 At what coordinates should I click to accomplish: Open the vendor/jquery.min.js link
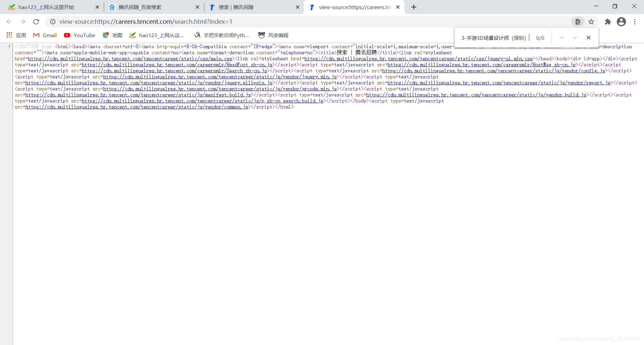[220, 77]
